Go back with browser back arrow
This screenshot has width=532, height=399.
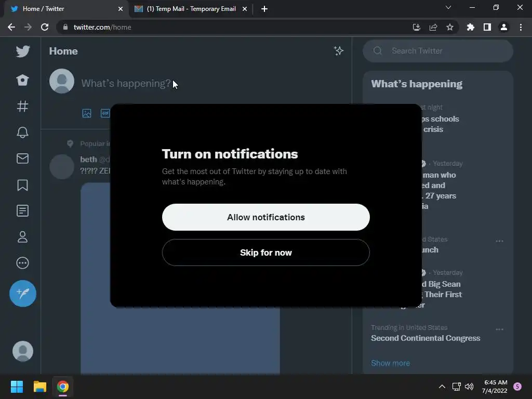[11, 27]
